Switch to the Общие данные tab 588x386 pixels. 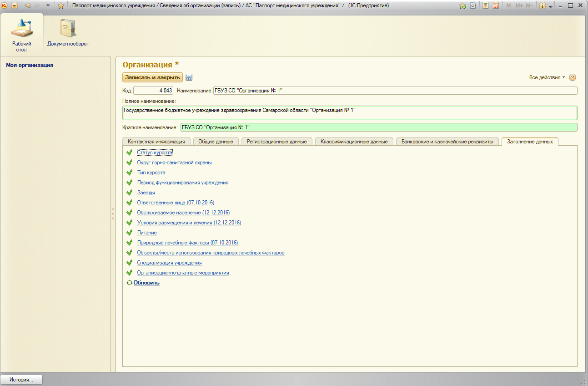216,142
